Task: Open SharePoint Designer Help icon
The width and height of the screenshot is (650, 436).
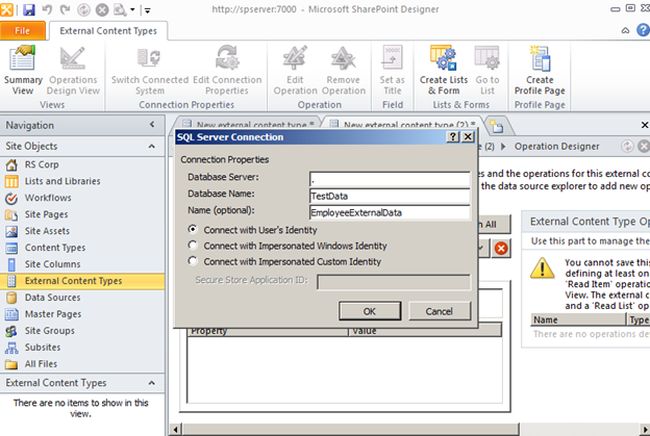Action: [x=643, y=30]
